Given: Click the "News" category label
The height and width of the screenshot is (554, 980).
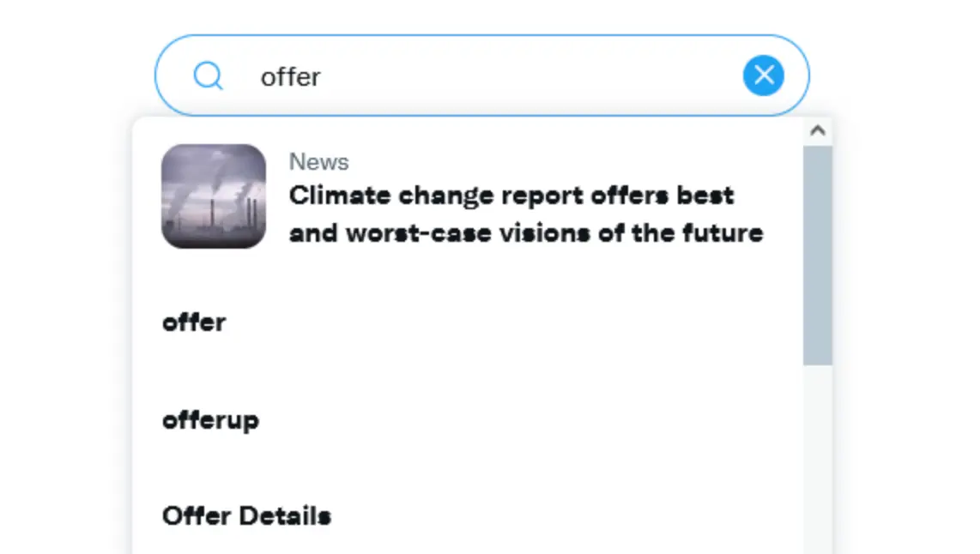Looking at the screenshot, I should point(318,161).
